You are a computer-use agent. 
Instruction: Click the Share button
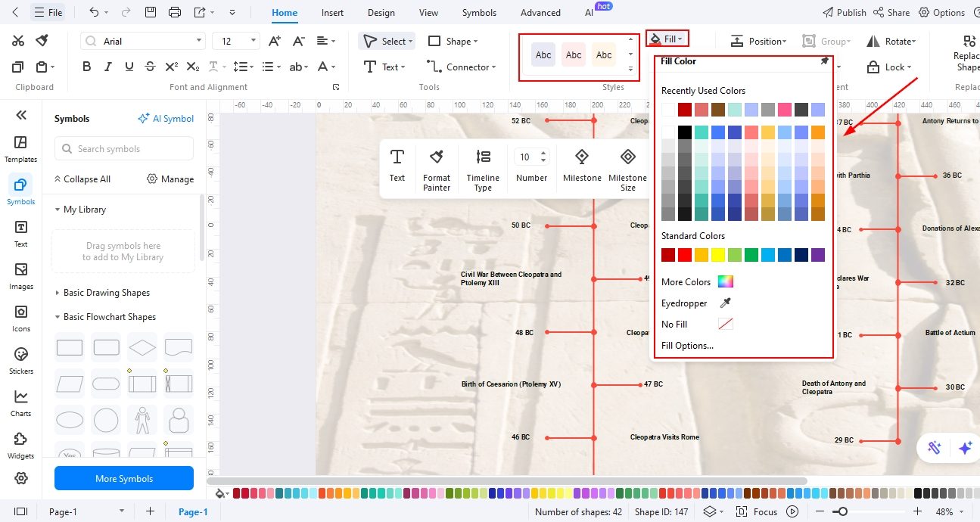click(x=891, y=12)
